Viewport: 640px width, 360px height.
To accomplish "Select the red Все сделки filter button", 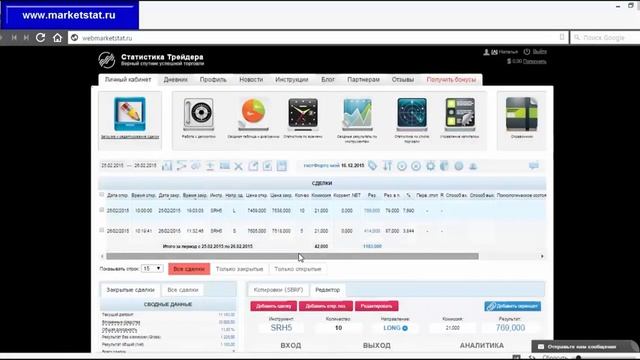I will 189,269.
